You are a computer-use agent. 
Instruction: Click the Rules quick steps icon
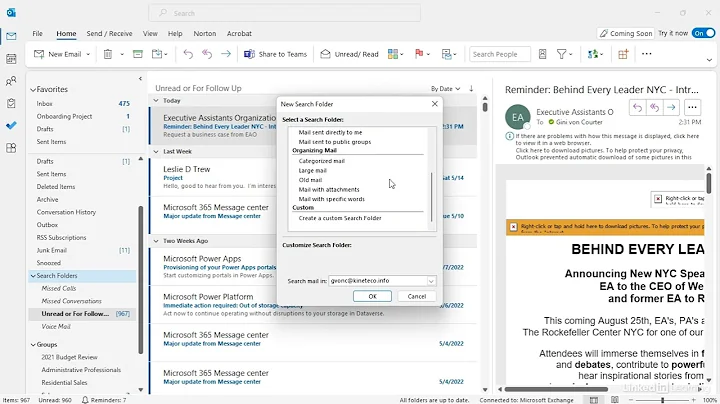(446, 54)
